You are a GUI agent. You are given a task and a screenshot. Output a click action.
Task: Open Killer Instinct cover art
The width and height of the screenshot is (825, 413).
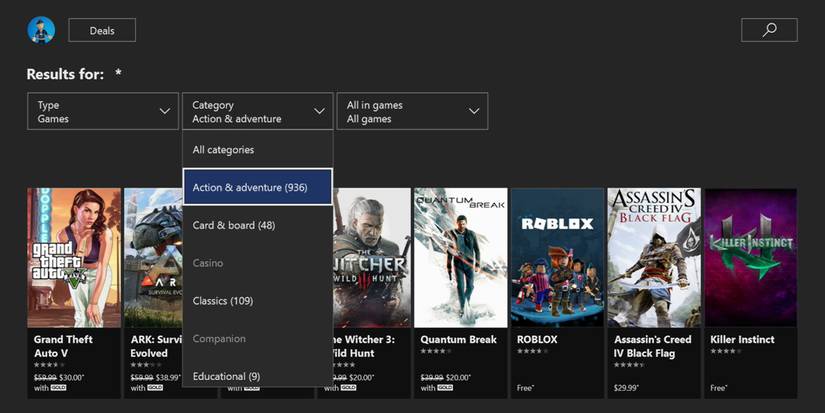point(751,258)
